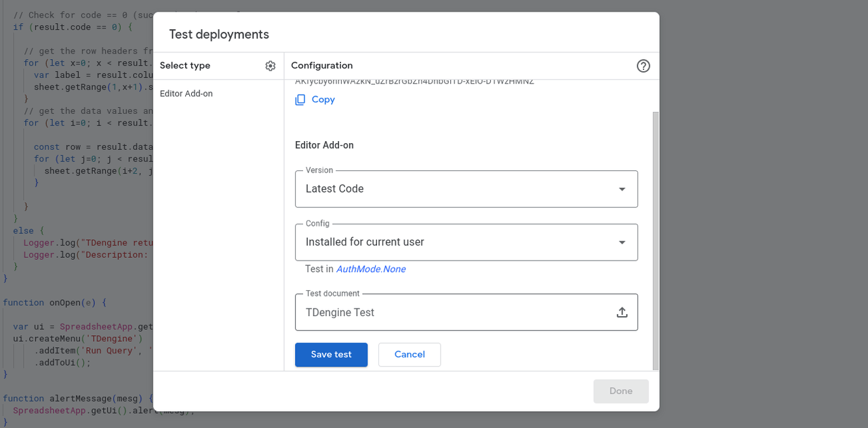This screenshot has width=868, height=428.
Task: Cancel the test deployment configuration
Action: 409,354
